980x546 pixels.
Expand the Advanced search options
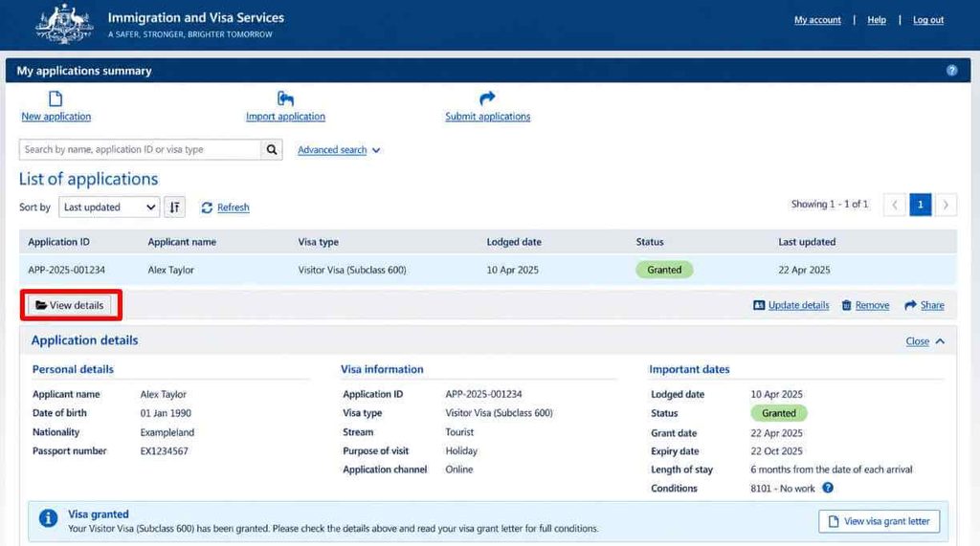pyautogui.click(x=339, y=150)
